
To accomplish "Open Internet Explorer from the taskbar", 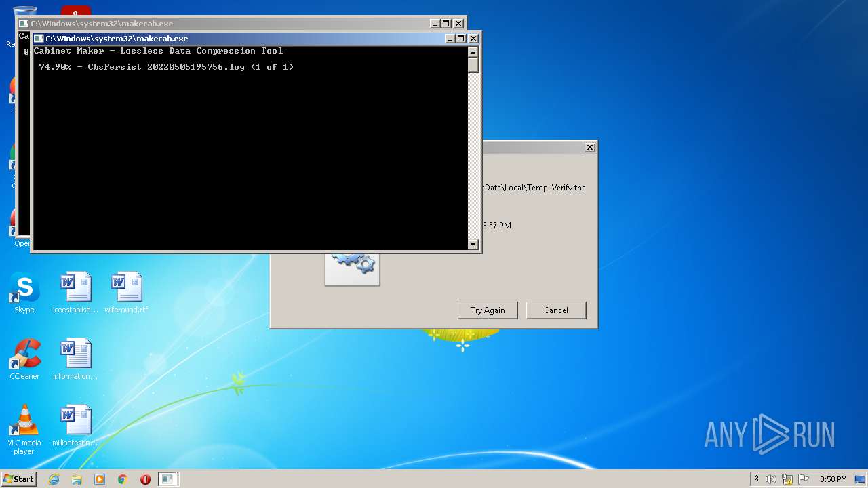I will pos(54,479).
